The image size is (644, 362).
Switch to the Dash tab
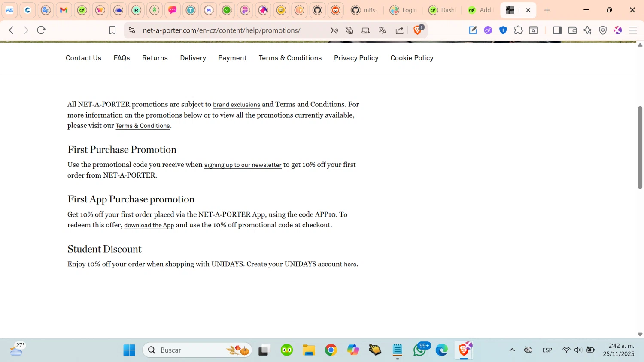coord(442,10)
